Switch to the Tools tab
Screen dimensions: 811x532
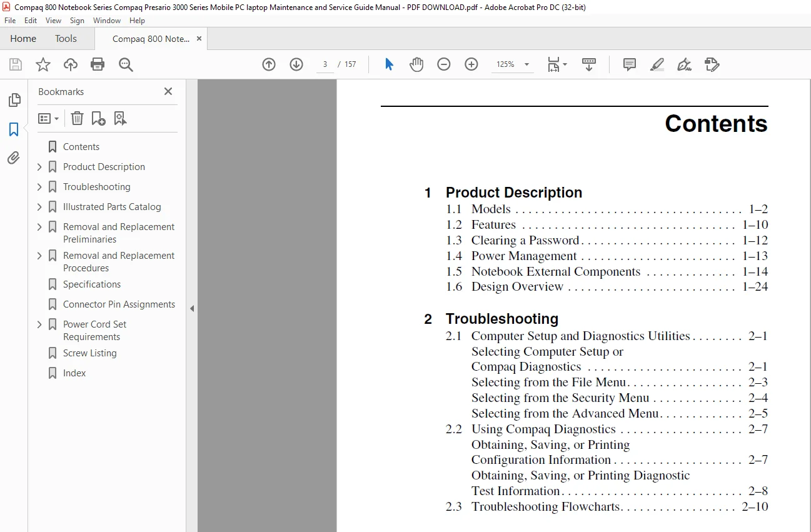[x=66, y=39]
